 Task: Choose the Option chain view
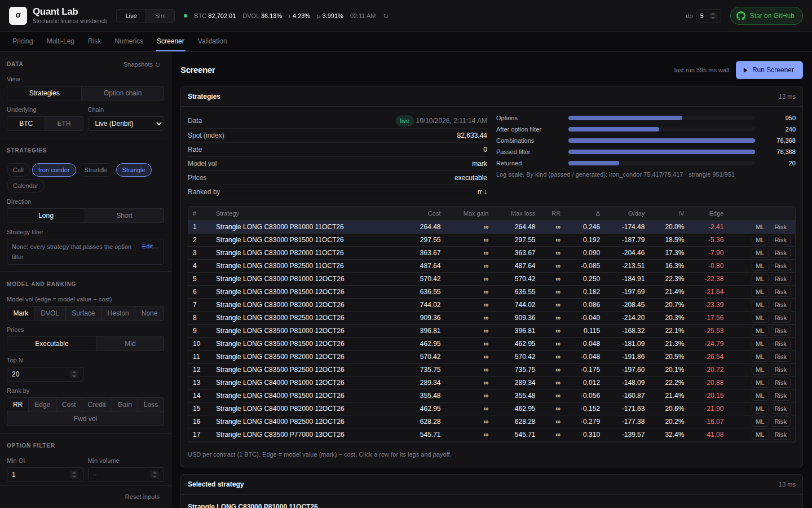(123, 93)
